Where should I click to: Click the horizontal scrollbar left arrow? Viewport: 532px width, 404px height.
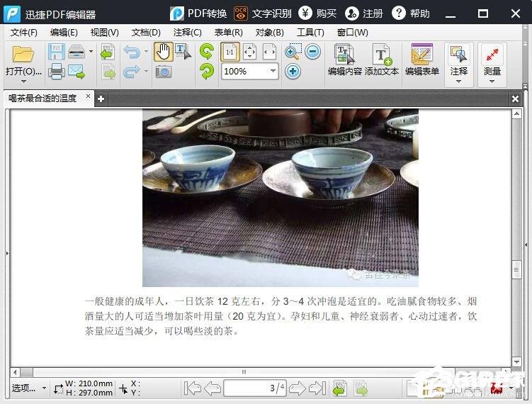pos(15,372)
